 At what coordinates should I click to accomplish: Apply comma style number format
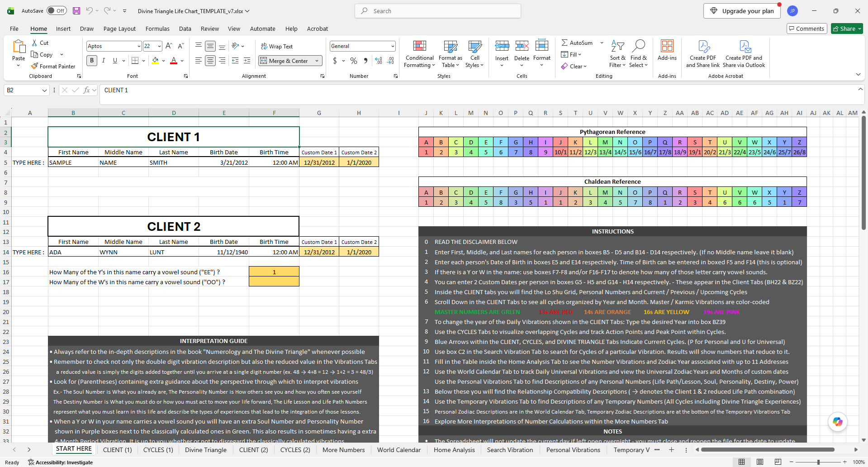click(365, 61)
